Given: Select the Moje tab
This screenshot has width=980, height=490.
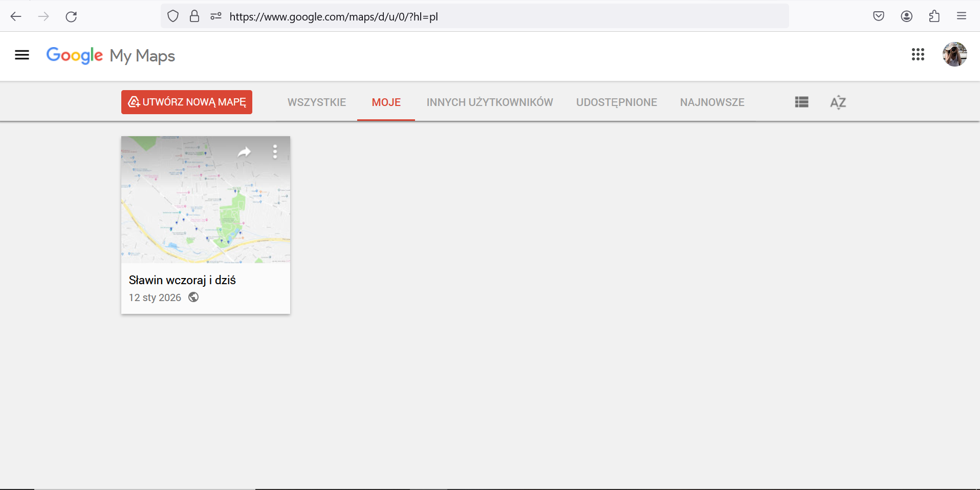Looking at the screenshot, I should coord(386,102).
